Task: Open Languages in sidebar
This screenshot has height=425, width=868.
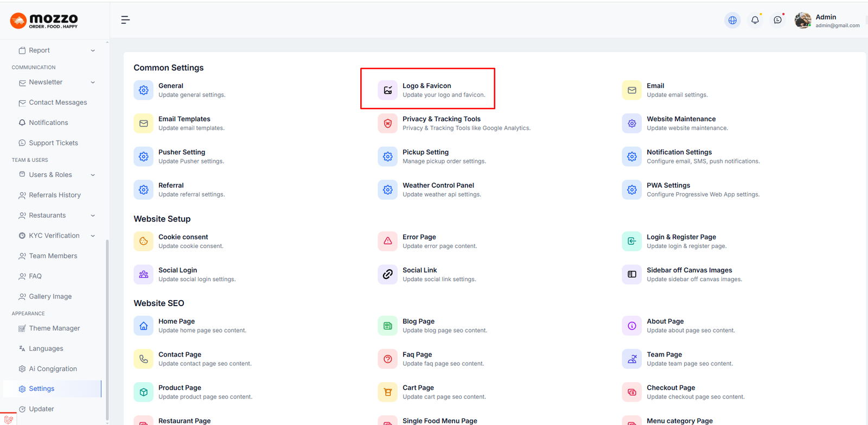Action: click(41, 348)
